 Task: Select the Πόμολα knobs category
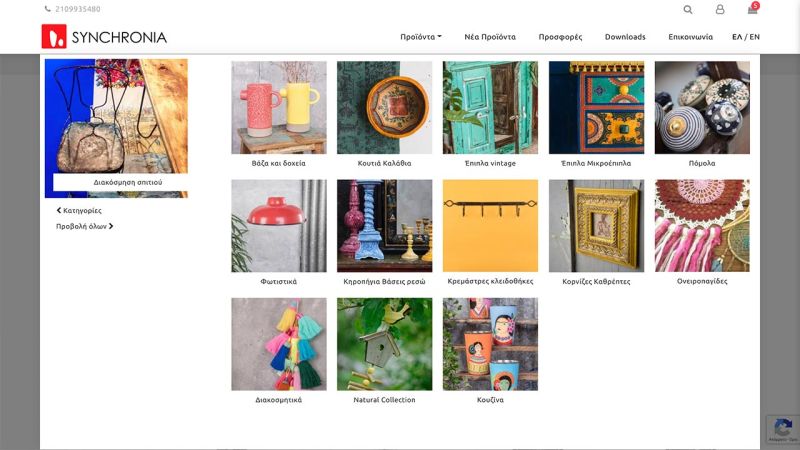[x=702, y=107]
